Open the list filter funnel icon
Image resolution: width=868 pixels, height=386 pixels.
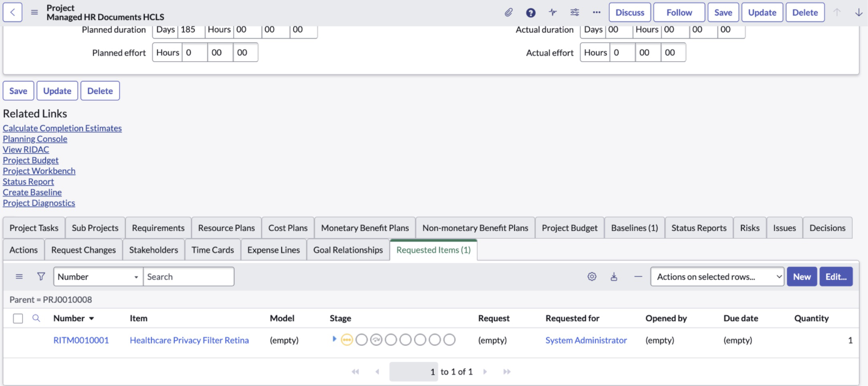[x=40, y=276]
